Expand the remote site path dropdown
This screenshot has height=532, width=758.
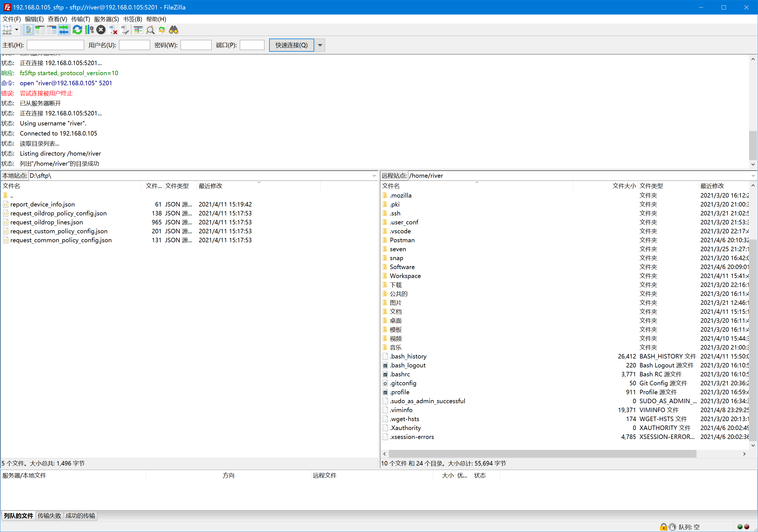(x=753, y=175)
